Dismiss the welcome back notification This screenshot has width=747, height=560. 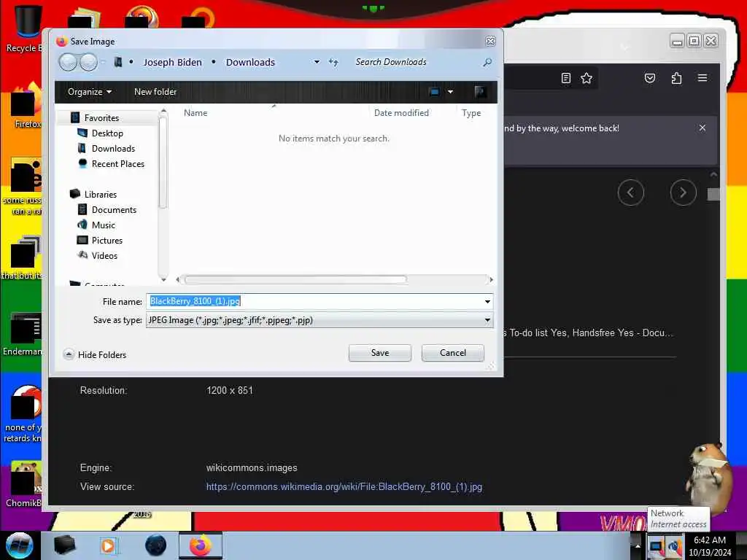tap(703, 128)
